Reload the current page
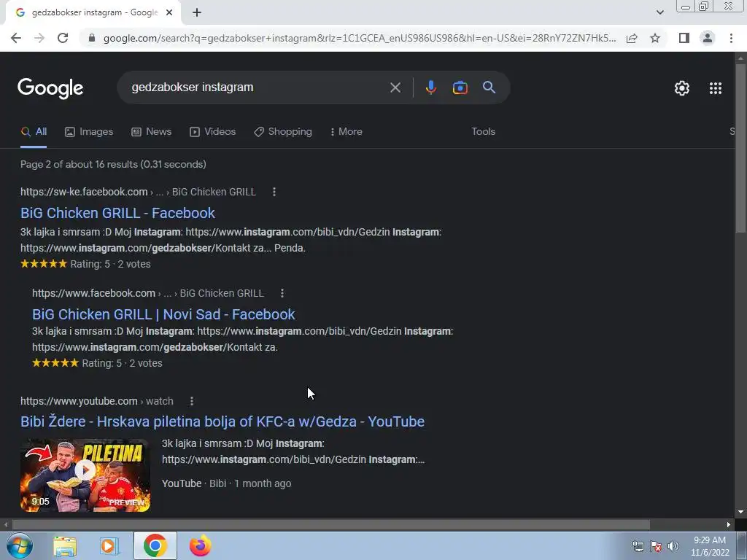747x560 pixels. [63, 38]
